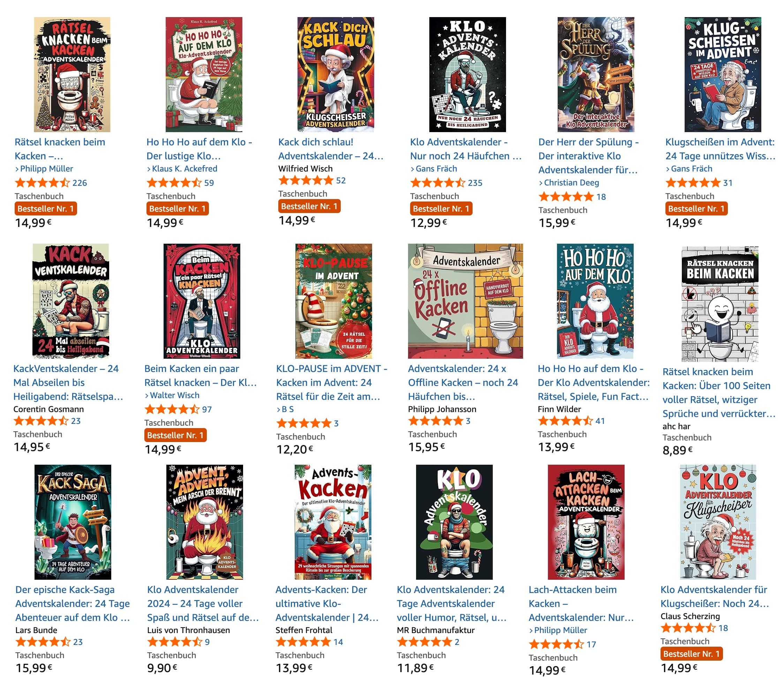Click the Kack dich schlau book cover
The image size is (784, 677).
point(336,75)
